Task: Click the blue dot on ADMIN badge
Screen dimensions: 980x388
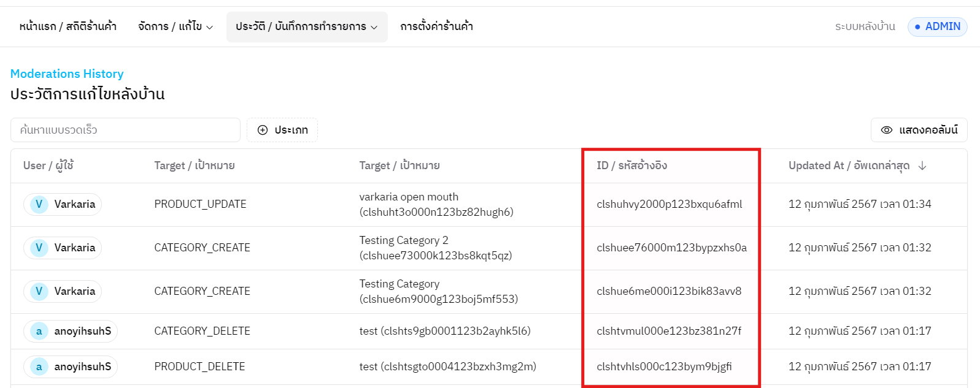Action: click(x=917, y=27)
